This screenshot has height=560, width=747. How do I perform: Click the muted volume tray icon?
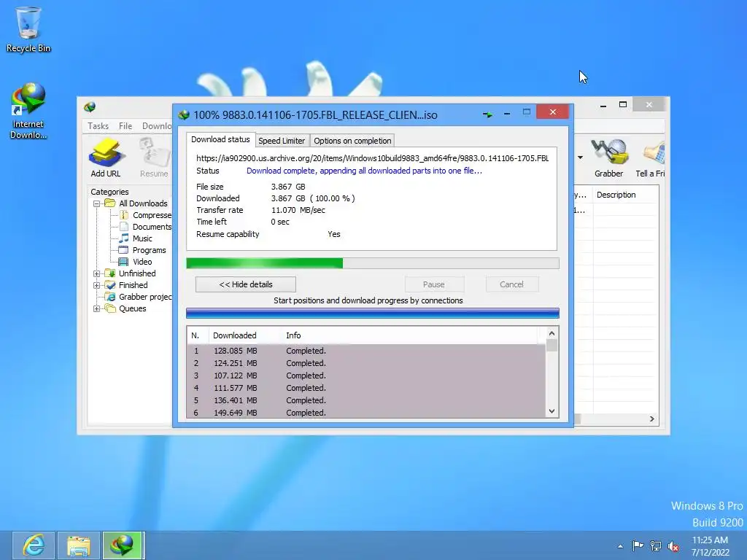click(673, 546)
